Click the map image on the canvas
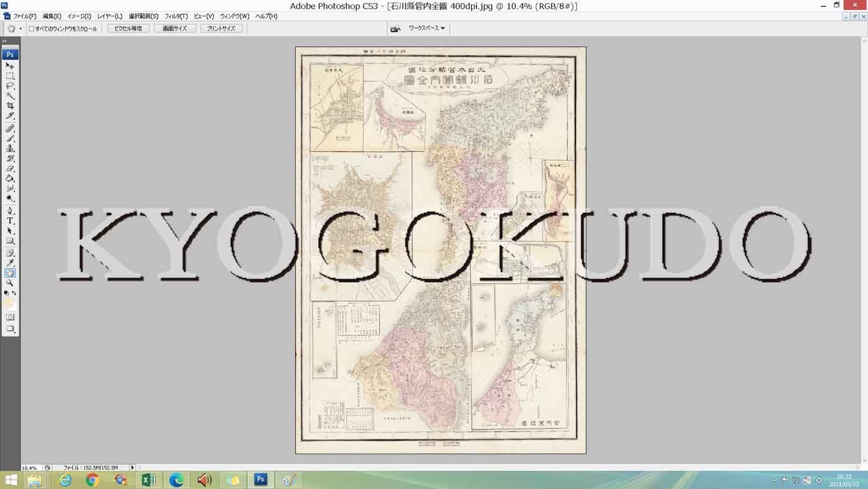The height and width of the screenshot is (489, 868). 441,250
